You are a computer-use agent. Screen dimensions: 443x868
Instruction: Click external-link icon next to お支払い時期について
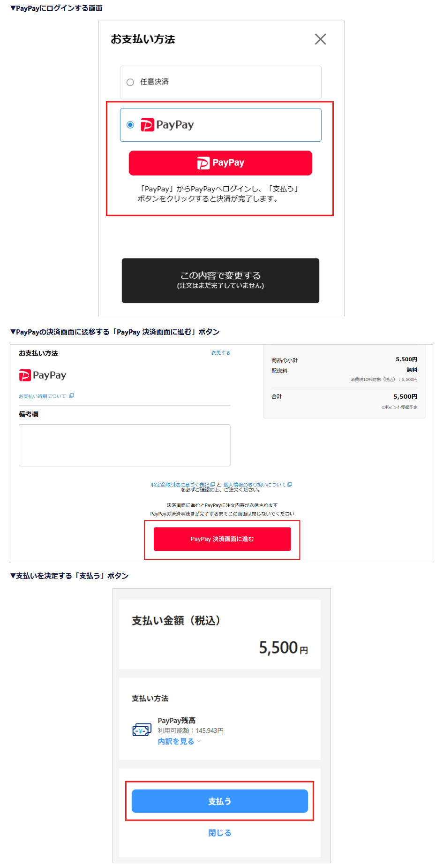tap(71, 396)
